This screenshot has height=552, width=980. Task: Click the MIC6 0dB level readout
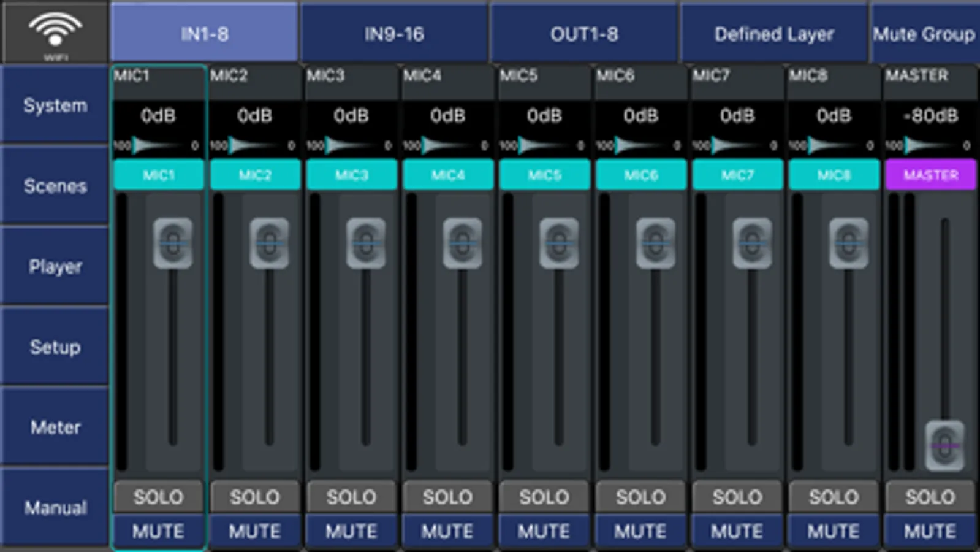(640, 115)
